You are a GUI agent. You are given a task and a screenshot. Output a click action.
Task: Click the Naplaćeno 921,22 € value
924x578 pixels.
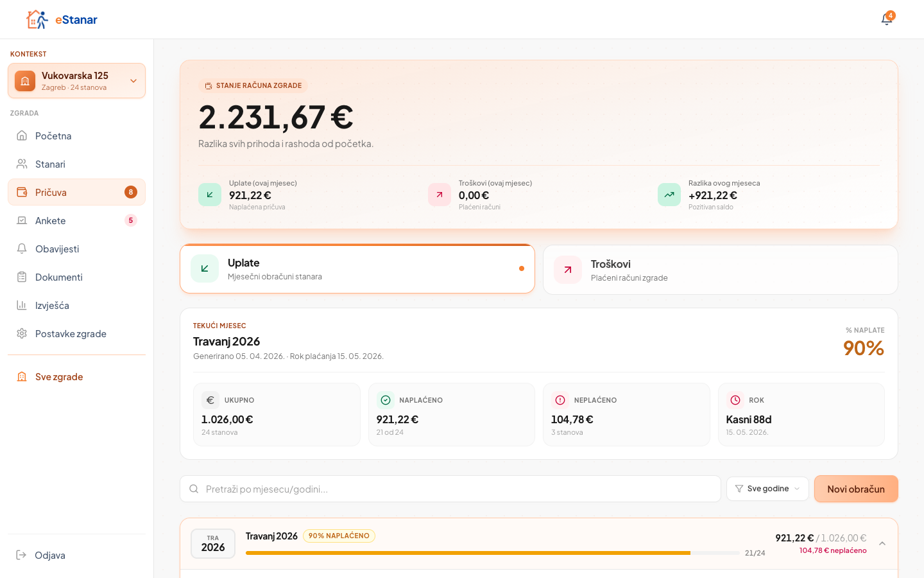397,419
